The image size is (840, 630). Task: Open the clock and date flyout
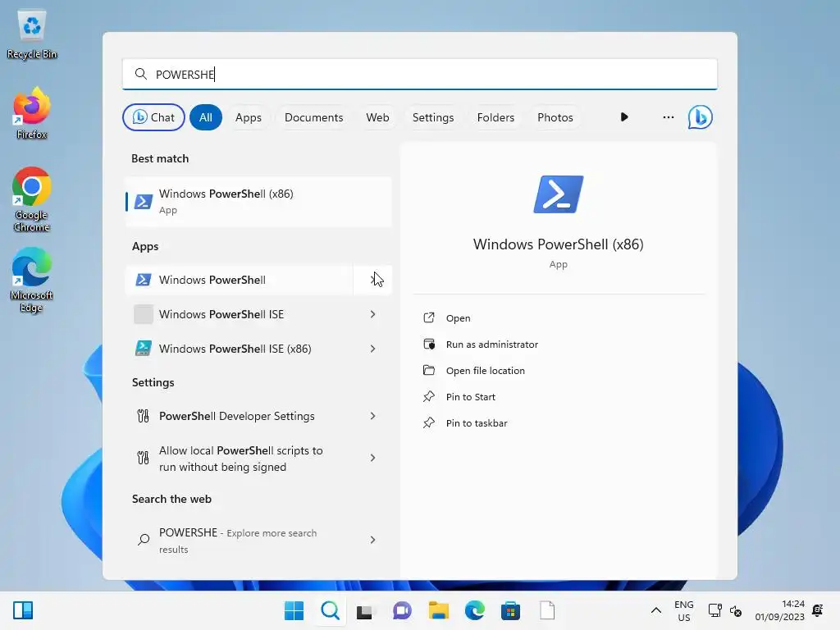(x=779, y=610)
